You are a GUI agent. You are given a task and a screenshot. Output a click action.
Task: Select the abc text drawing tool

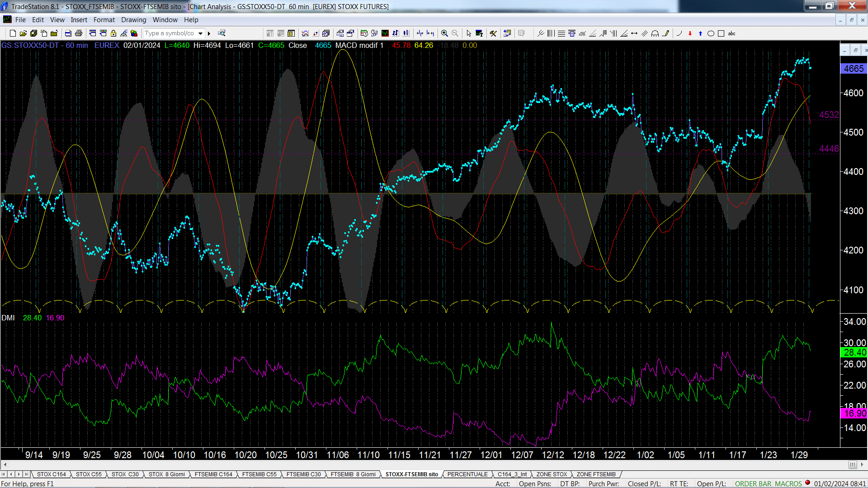pyautogui.click(x=731, y=33)
